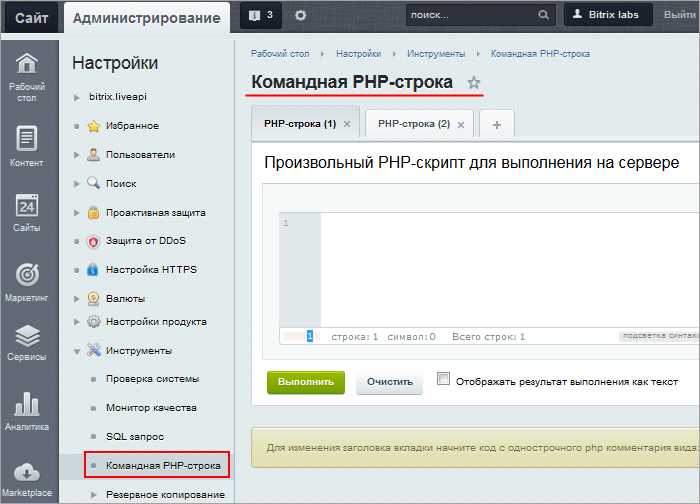Expand the Поиск tree node
700x504 pixels.
point(76,183)
